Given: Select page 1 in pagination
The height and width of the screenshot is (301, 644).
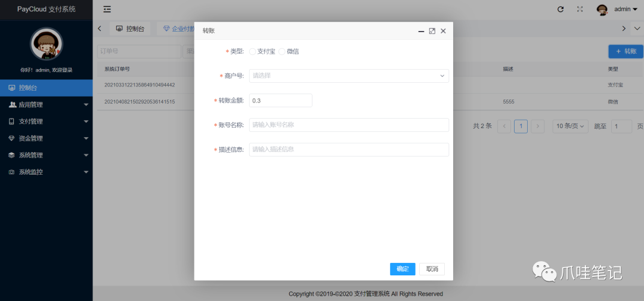Looking at the screenshot, I should [521, 126].
